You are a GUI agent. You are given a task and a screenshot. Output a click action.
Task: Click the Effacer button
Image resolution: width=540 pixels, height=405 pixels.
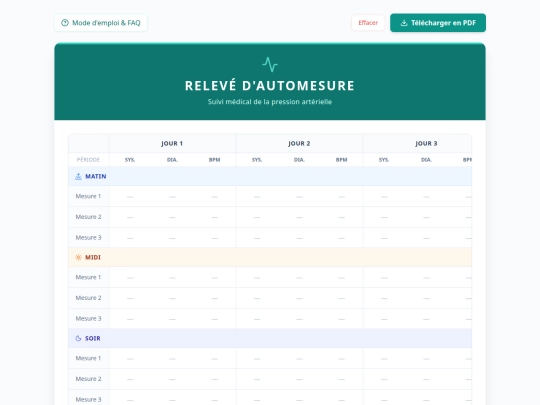[x=368, y=23]
